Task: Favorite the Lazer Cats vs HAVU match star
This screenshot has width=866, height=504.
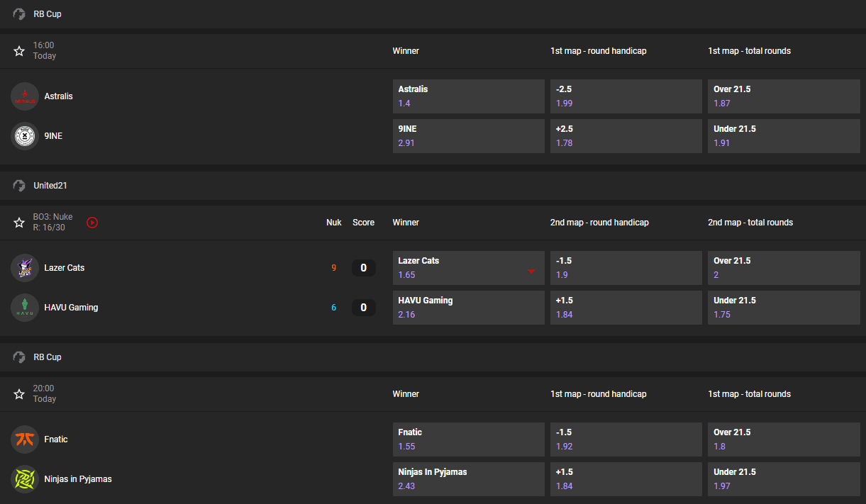Action: coord(19,223)
